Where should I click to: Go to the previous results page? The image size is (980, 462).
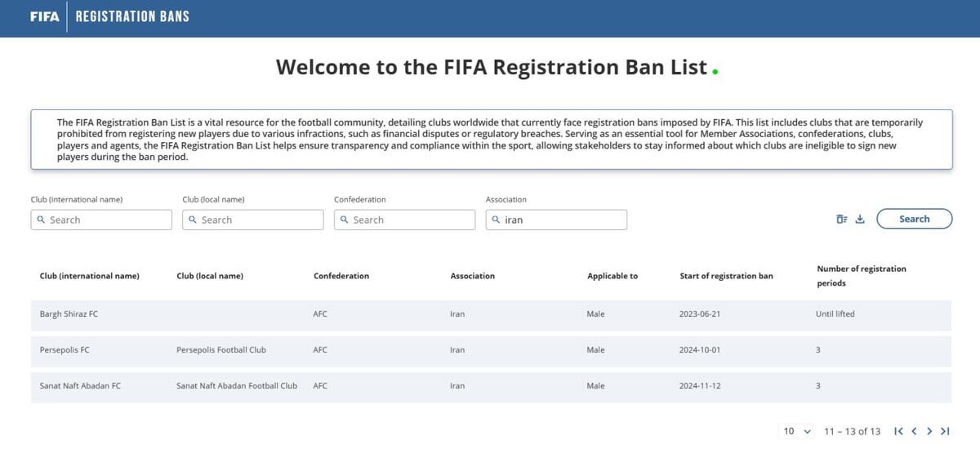coord(914,431)
